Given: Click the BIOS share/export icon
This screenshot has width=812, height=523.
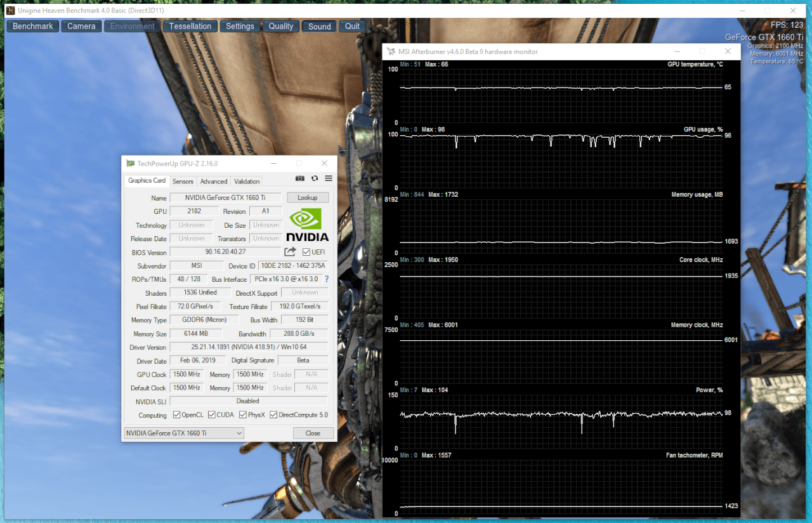Looking at the screenshot, I should point(291,252).
